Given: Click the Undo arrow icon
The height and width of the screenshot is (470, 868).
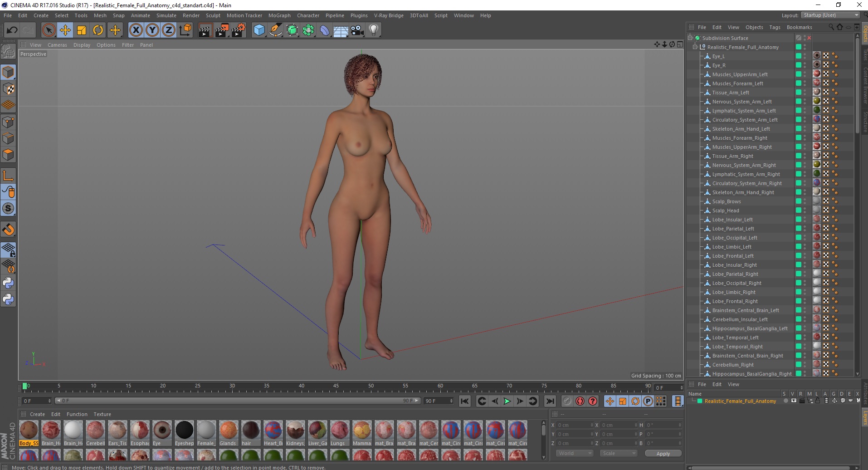Looking at the screenshot, I should [12, 30].
